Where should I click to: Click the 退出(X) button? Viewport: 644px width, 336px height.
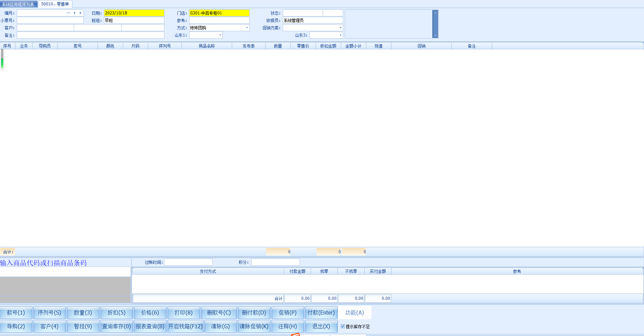321,326
